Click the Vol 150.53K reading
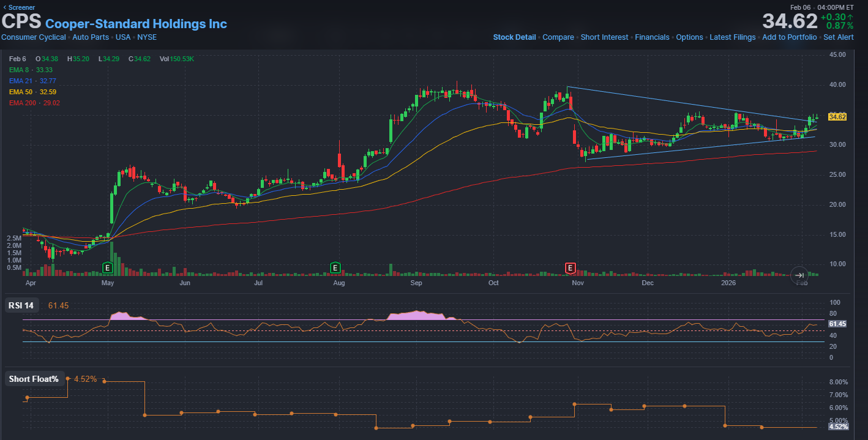Screen dimensions: 868x440 coord(177,59)
